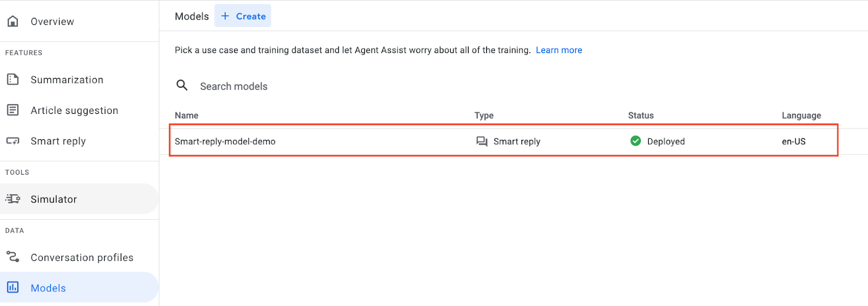Go to Summarization feature

click(67, 80)
